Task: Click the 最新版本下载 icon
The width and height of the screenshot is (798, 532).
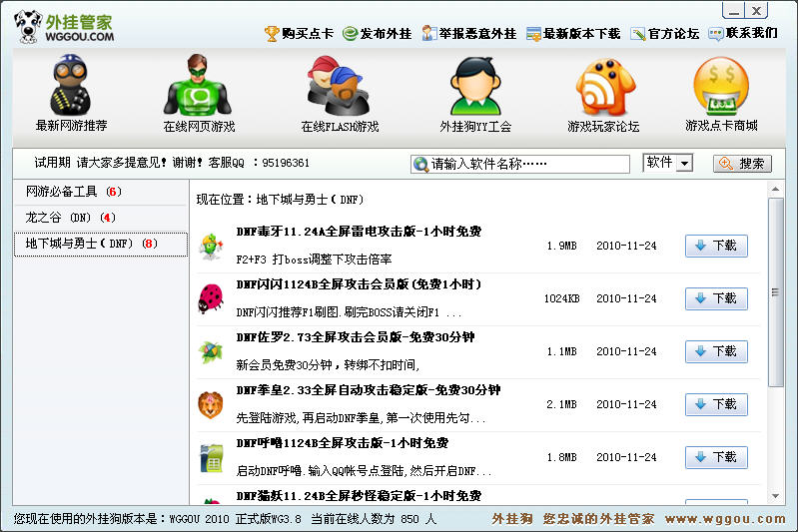Action: (x=533, y=34)
